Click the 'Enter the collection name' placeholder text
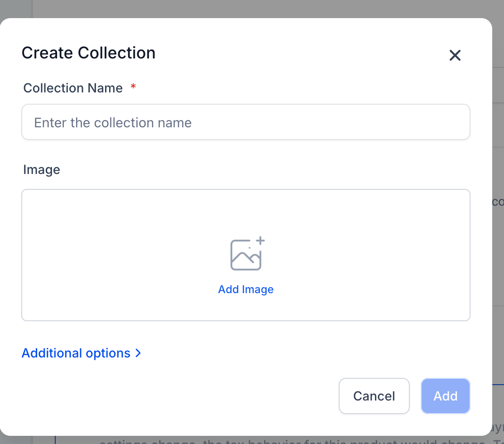 pyautogui.click(x=113, y=122)
